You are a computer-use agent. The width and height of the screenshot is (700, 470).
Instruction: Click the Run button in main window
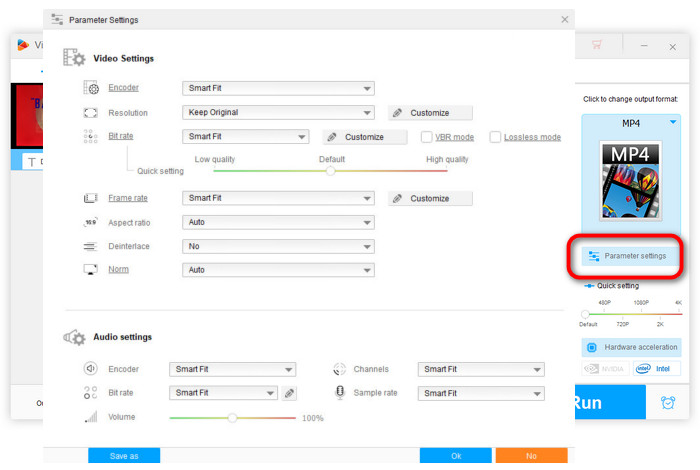(610, 403)
